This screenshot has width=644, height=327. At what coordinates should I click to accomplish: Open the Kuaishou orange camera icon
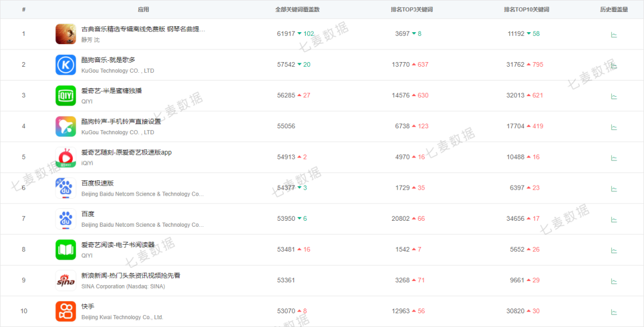click(66, 311)
